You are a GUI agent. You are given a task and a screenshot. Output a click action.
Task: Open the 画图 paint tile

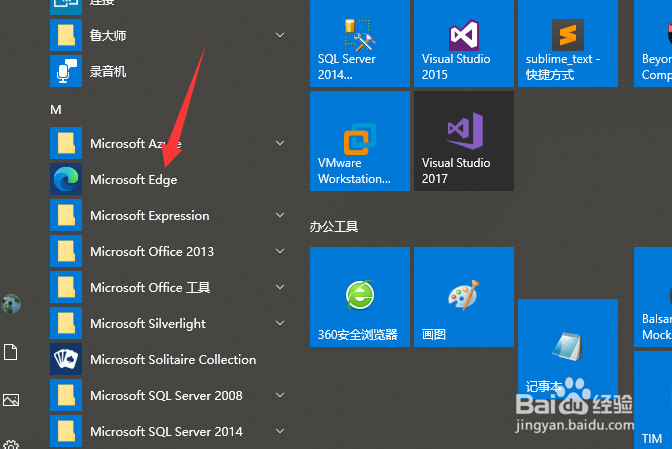pos(464,296)
